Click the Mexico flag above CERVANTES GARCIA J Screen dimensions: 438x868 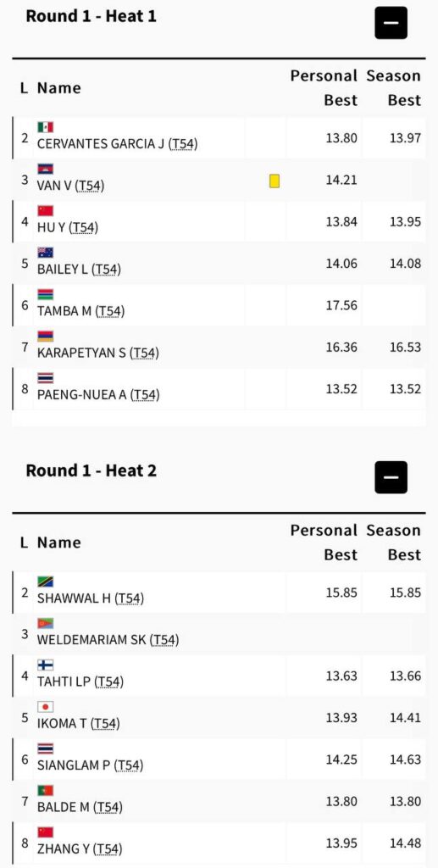[46, 127]
